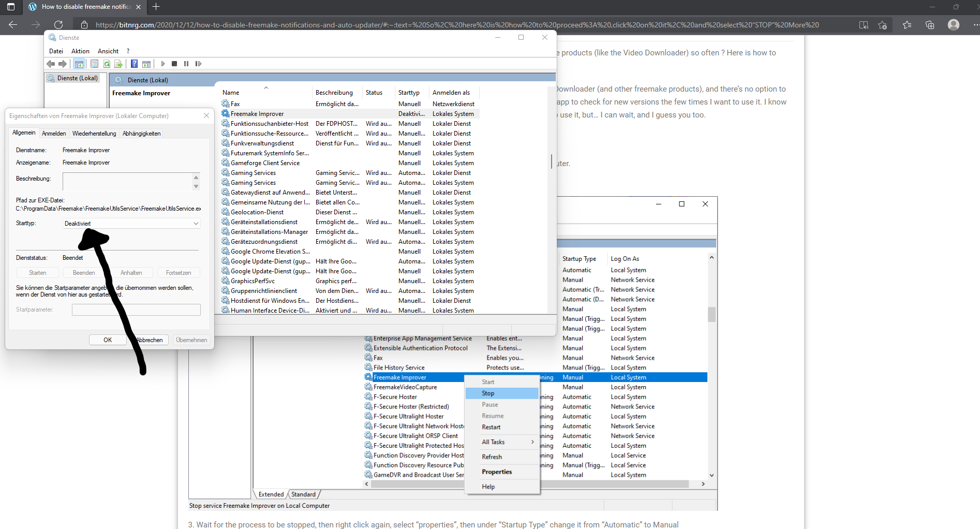Screen dimensions: 980x529
Task: Open the Ansicht menu
Action: pos(108,51)
